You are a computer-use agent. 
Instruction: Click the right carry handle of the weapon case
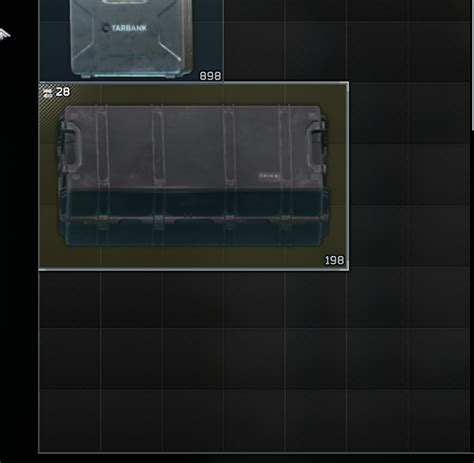coord(316,147)
